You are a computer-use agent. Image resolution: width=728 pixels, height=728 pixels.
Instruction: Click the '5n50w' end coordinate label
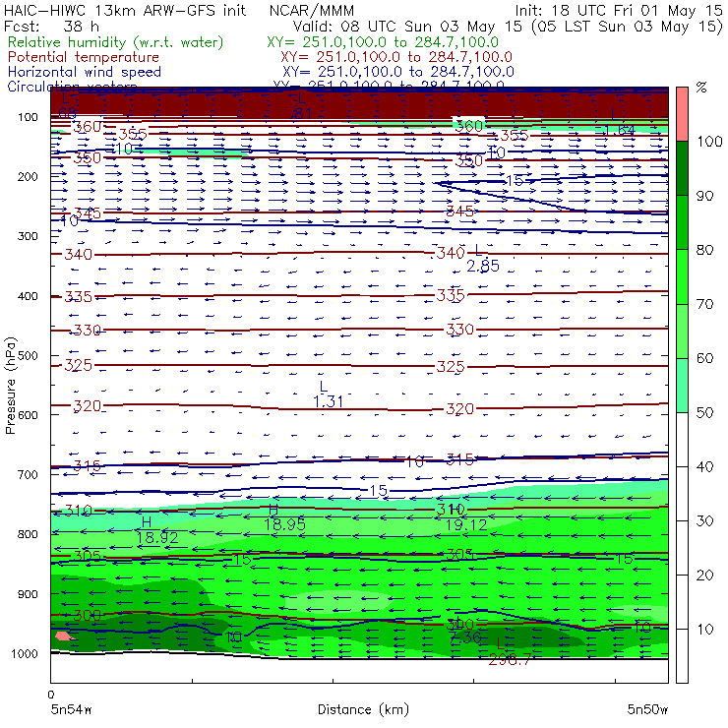647,709
